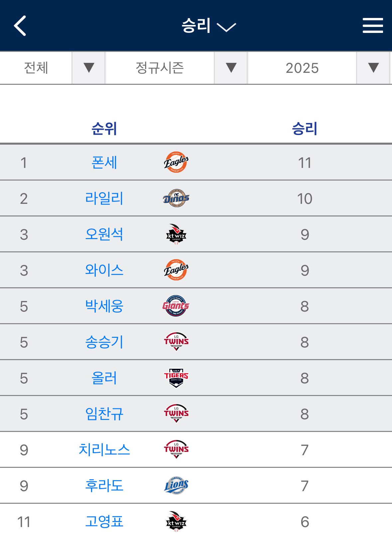The height and width of the screenshot is (536, 392).
Task: Click the Lotte Giants team logo
Action: [x=176, y=306]
